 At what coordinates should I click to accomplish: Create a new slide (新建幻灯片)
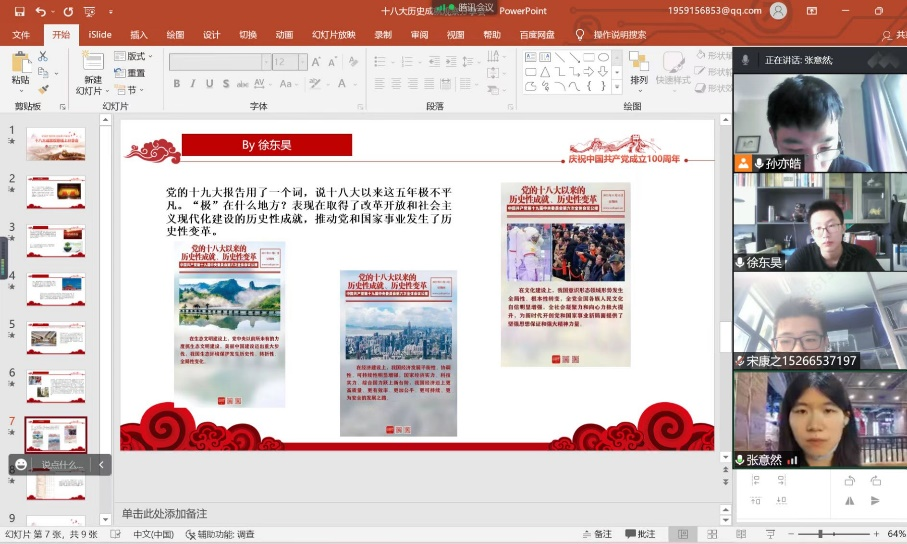(93, 73)
